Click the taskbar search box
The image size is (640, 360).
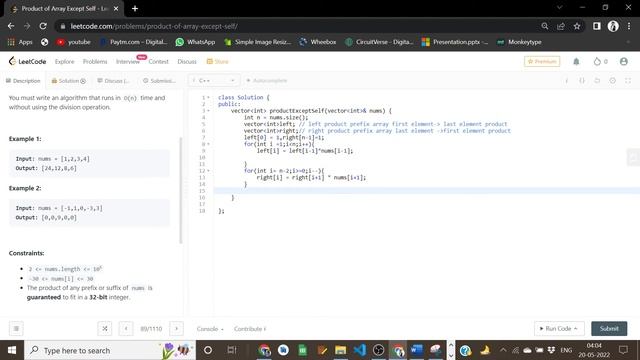110,350
